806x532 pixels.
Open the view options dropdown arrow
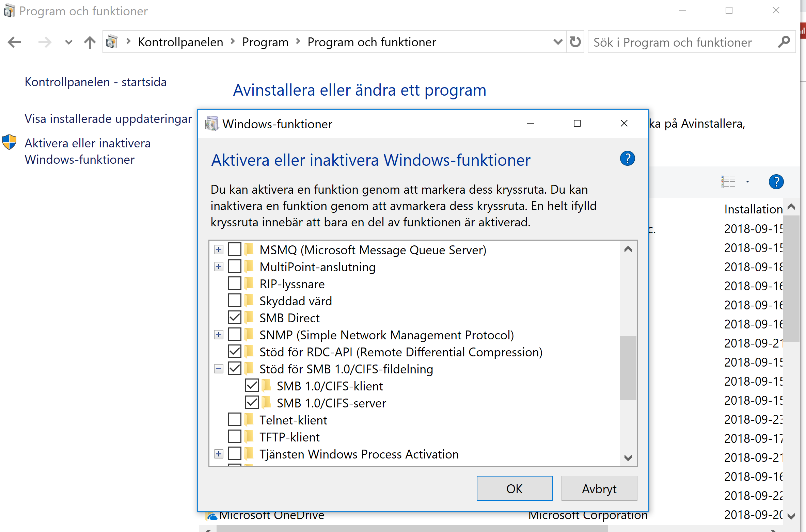[747, 182]
